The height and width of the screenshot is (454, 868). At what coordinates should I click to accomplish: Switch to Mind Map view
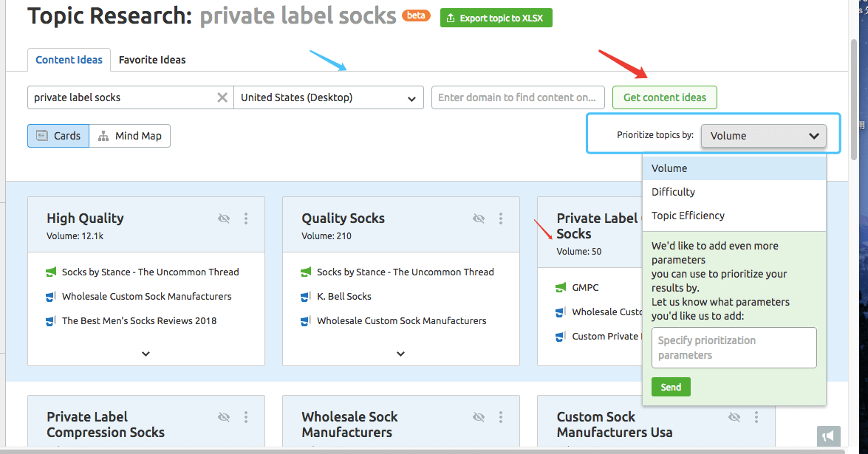129,136
